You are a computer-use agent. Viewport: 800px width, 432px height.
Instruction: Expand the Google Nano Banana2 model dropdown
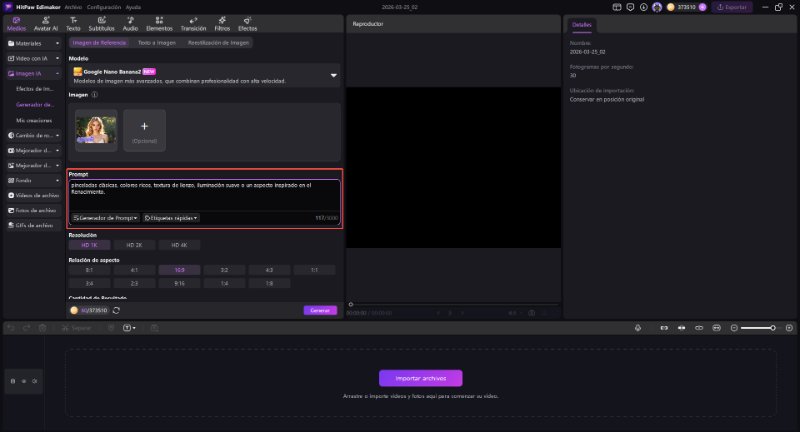point(334,74)
